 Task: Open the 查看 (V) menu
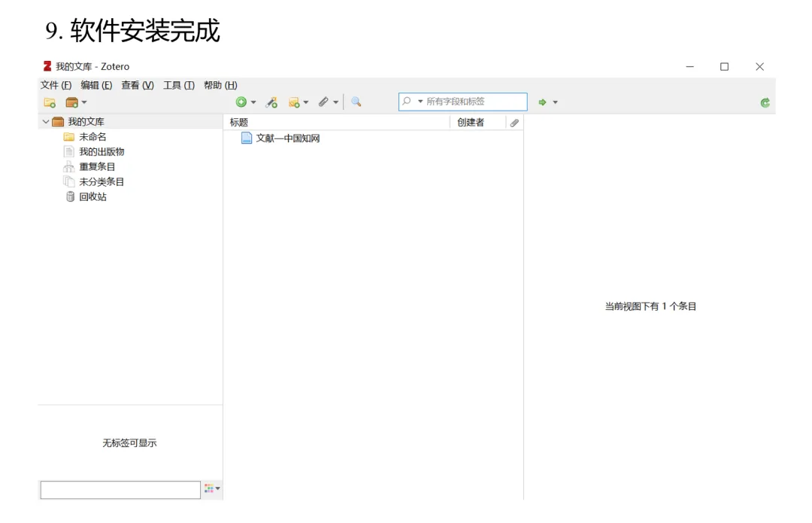[x=138, y=85]
